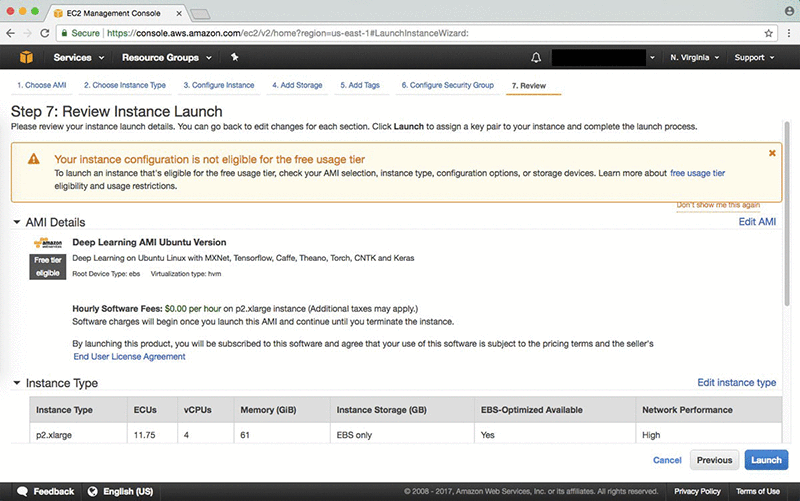The width and height of the screenshot is (800, 501).
Task: Click the browser forward arrow
Action: pos(28,33)
